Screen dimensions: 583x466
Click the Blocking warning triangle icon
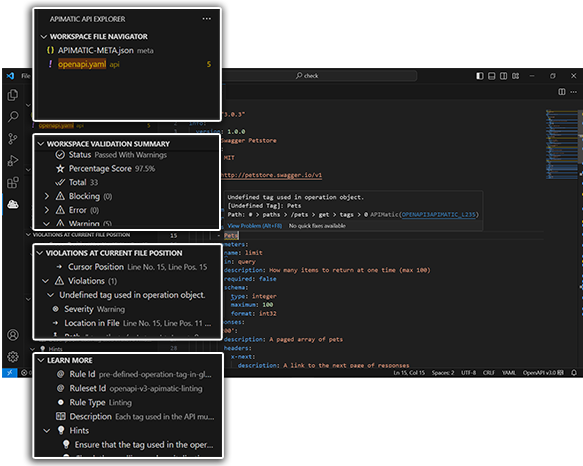60,196
